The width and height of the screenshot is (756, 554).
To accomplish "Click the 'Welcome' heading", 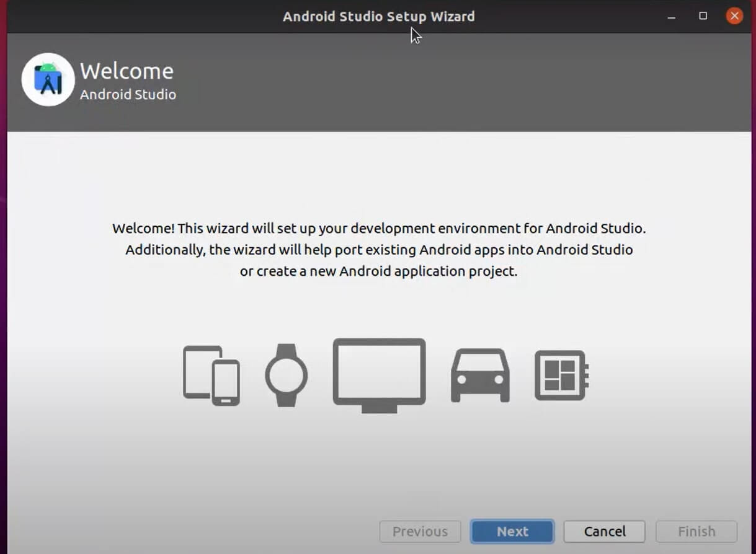I will tap(127, 71).
